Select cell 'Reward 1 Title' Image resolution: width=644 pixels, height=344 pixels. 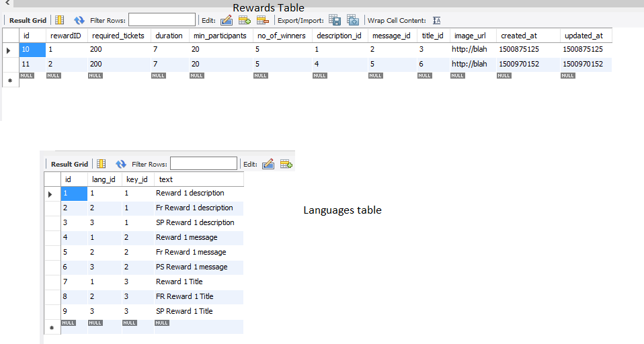tap(199, 282)
